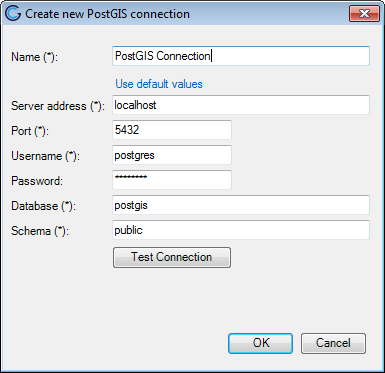Click the 'Username (*):' label
Image resolution: width=385 pixels, height=373 pixels.
click(x=45, y=156)
